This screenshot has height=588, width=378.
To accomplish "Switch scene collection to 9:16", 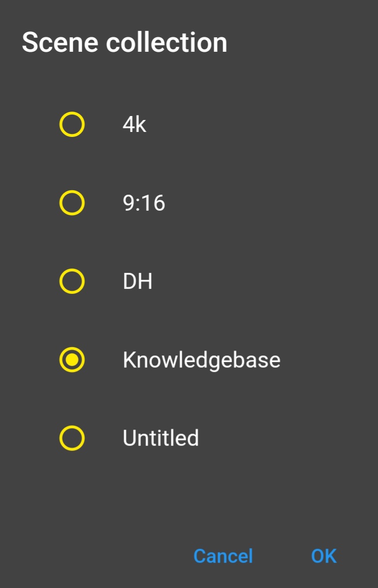I will (x=72, y=203).
